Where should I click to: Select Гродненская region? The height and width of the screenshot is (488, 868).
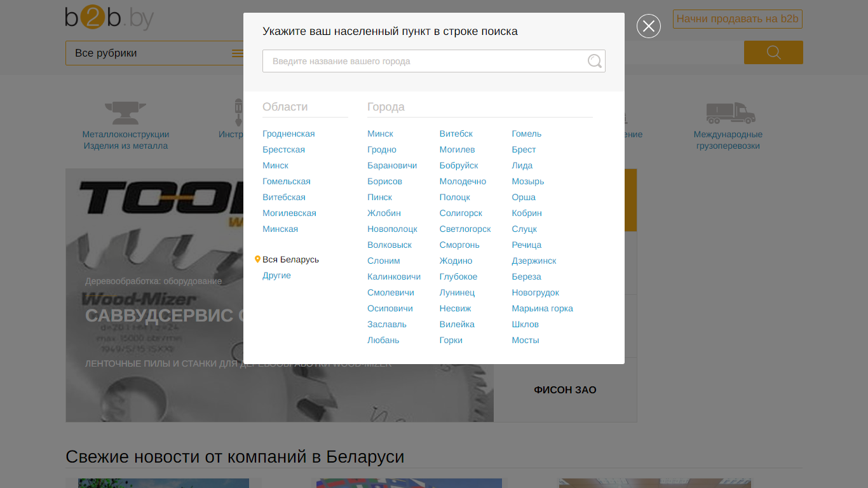pyautogui.click(x=288, y=133)
